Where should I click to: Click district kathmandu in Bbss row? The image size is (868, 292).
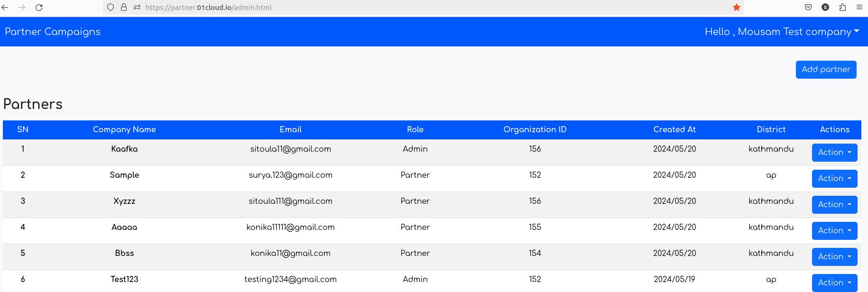click(771, 253)
